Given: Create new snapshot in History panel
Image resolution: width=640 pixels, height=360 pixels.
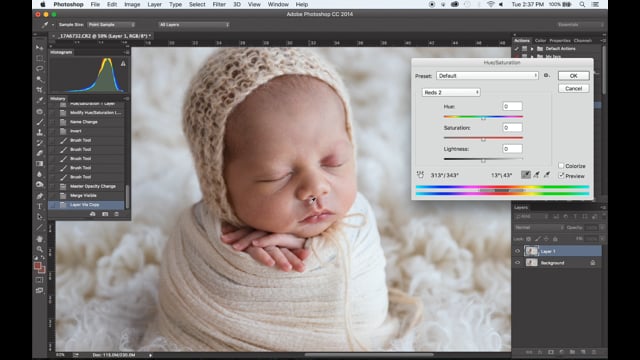Looking at the screenshot, I should pyautogui.click(x=105, y=214).
